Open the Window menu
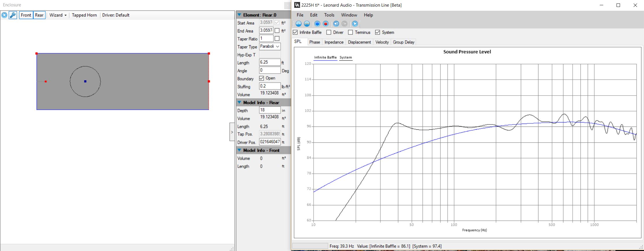The height and width of the screenshot is (251, 644). pos(349,15)
